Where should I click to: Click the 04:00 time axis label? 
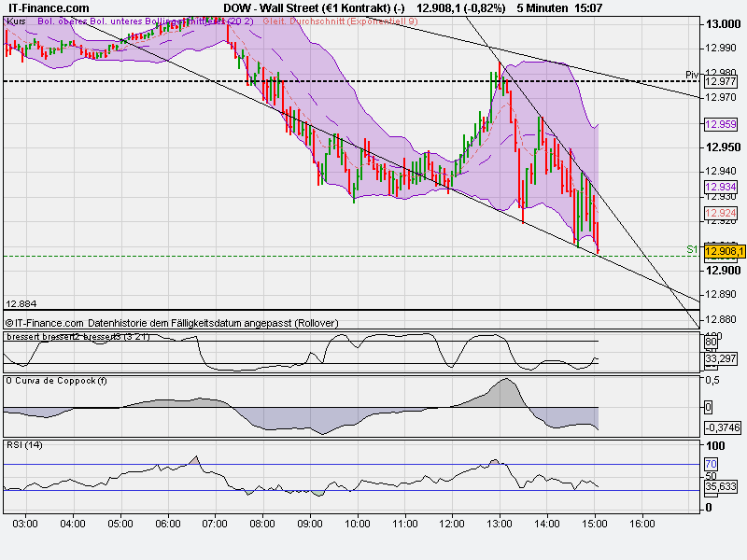pos(73,524)
